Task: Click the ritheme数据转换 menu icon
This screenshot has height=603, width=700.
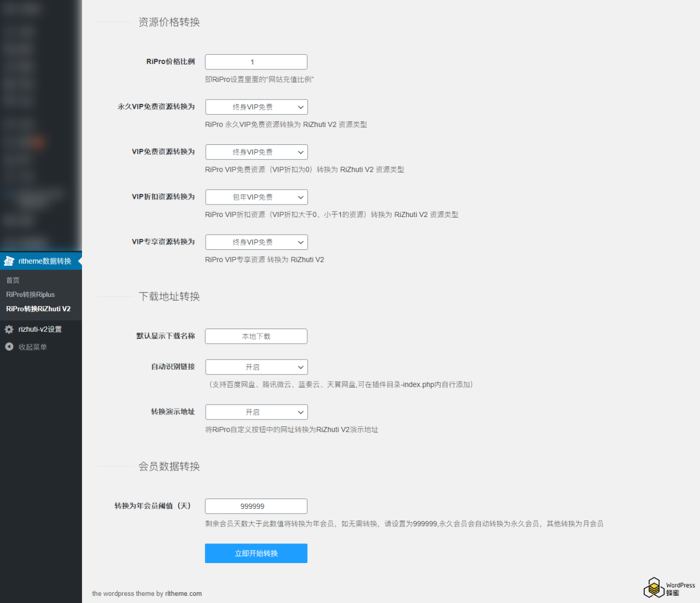Action: click(9, 261)
